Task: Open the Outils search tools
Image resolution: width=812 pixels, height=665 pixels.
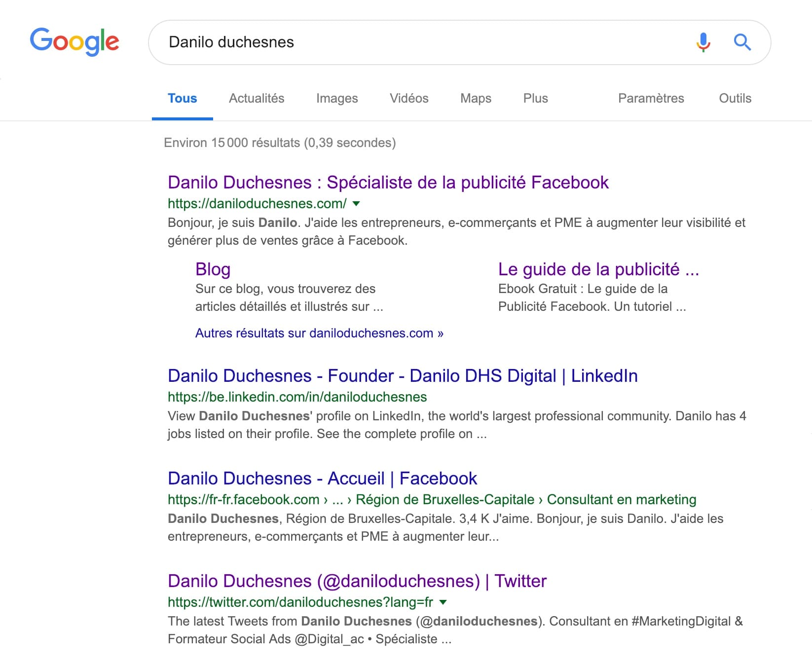Action: pos(735,98)
